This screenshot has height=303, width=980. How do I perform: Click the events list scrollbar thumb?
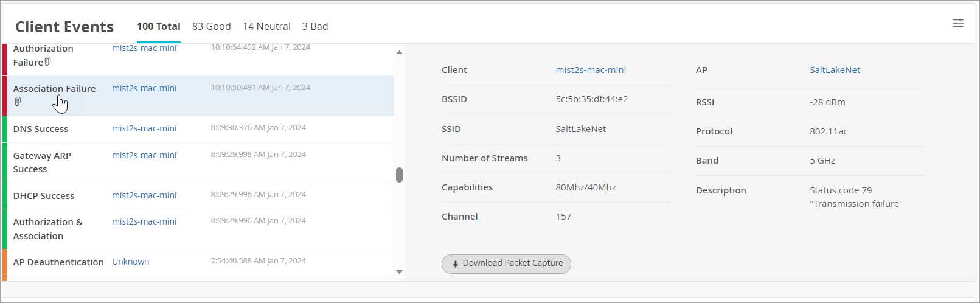(399, 175)
